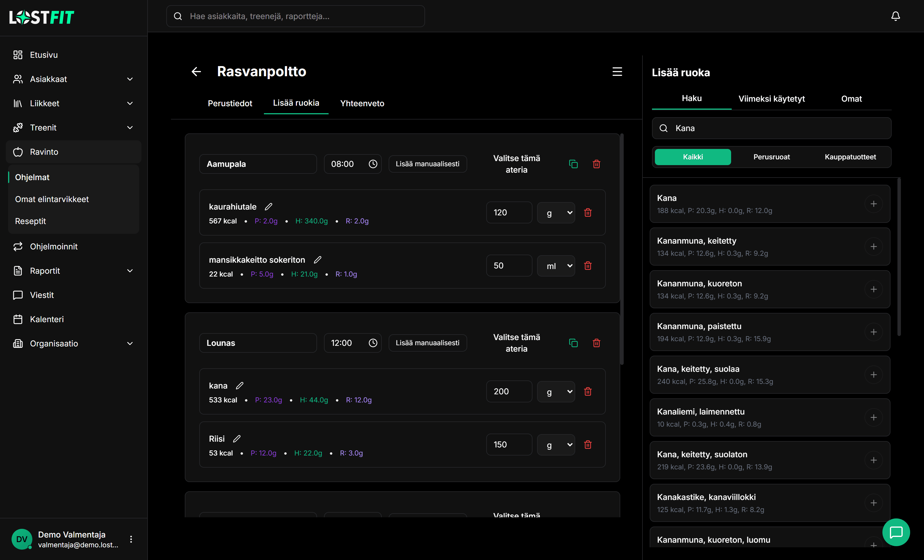Screen dimensions: 924x560
Task: Click the Kana food search field
Action: point(771,128)
